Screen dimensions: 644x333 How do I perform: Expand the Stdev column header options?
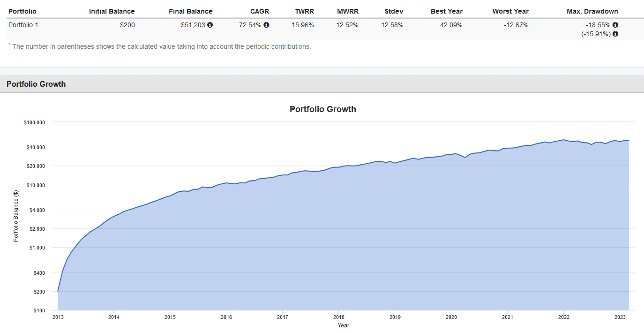point(393,11)
